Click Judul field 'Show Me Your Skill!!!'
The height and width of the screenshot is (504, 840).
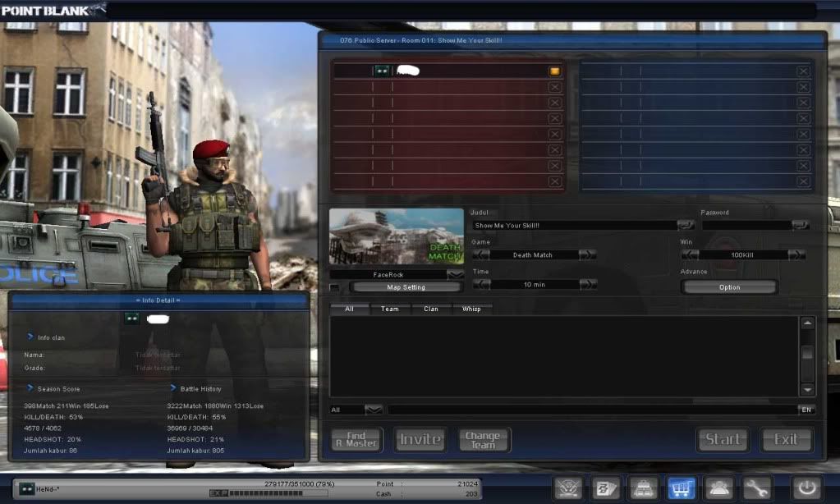574,226
